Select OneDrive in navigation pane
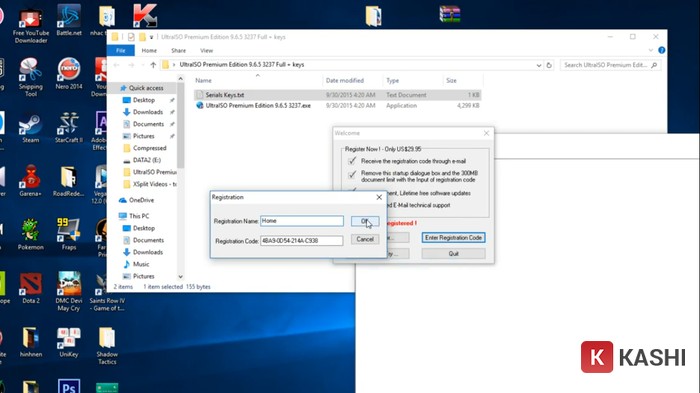 141,200
